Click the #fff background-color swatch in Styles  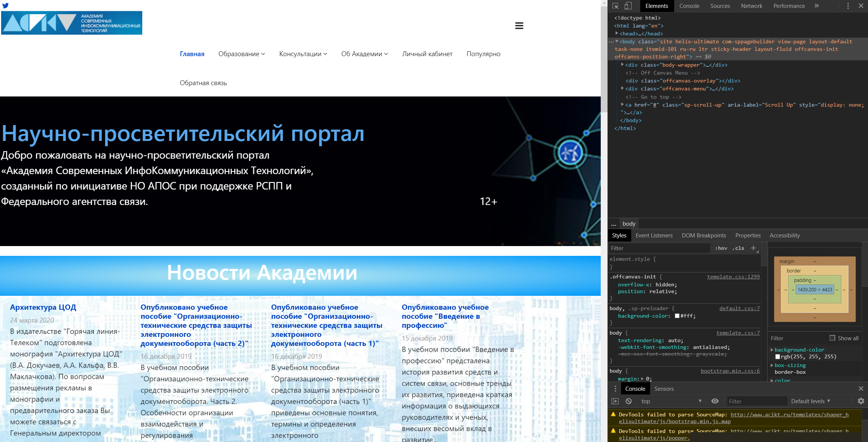[677, 316]
